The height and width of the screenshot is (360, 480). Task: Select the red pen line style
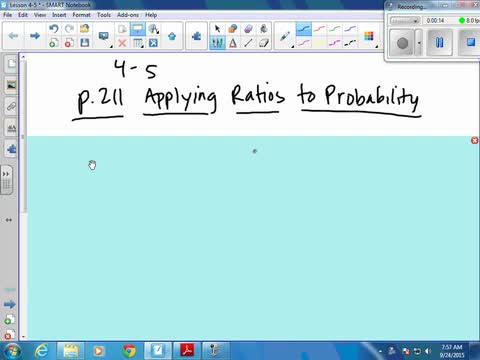[319, 29]
